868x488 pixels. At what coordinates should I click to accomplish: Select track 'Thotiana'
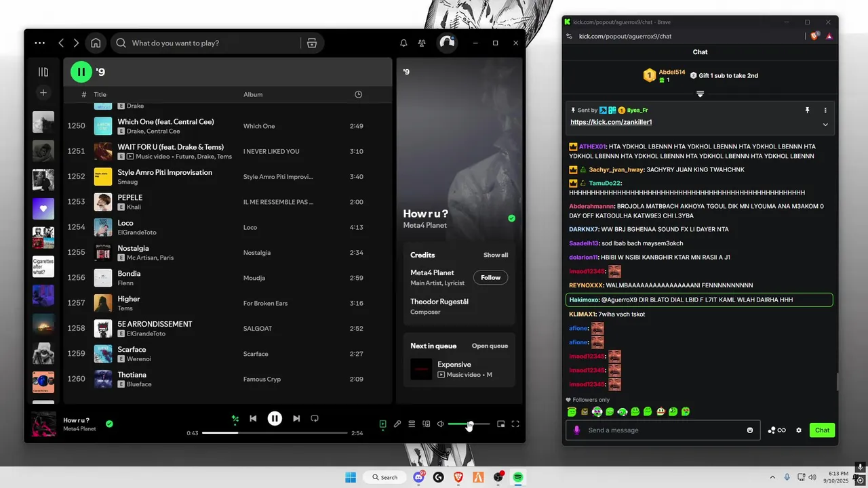pyautogui.click(x=132, y=375)
